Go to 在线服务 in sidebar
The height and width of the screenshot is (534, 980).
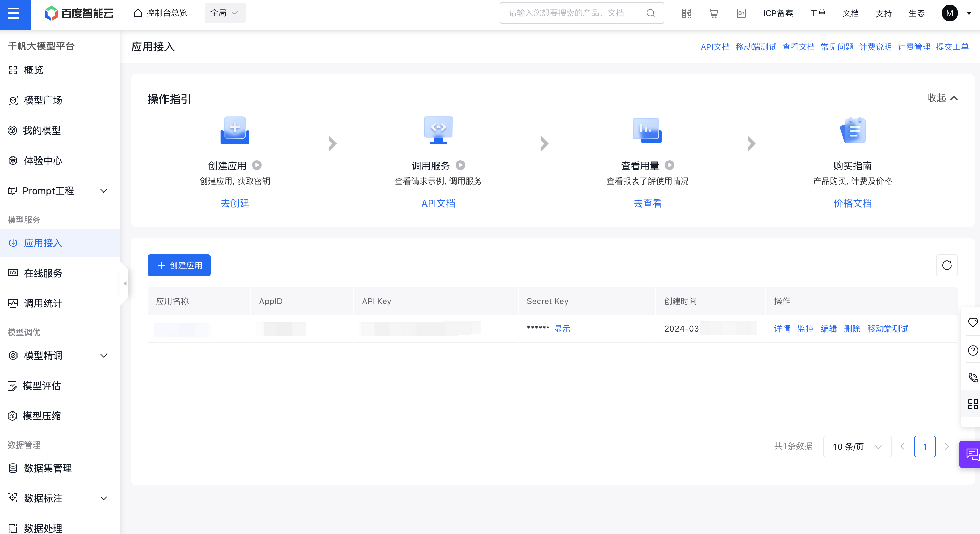[x=43, y=273]
